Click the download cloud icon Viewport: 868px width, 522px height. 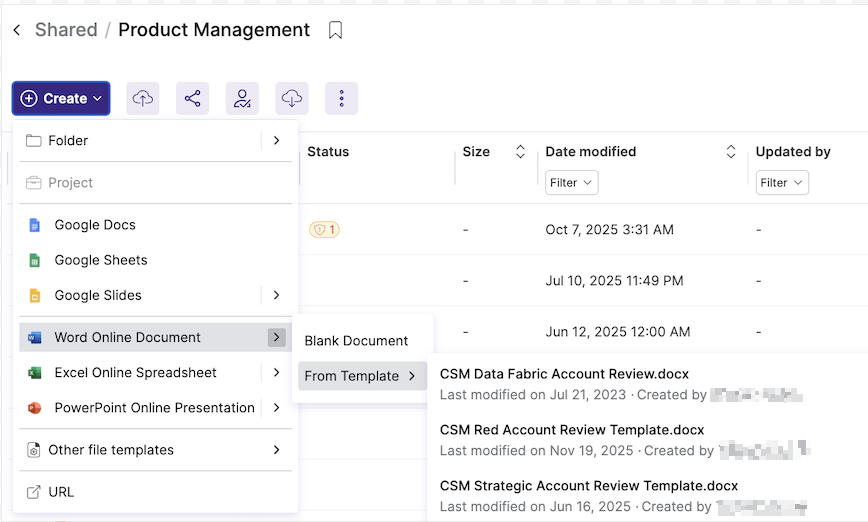click(x=292, y=98)
